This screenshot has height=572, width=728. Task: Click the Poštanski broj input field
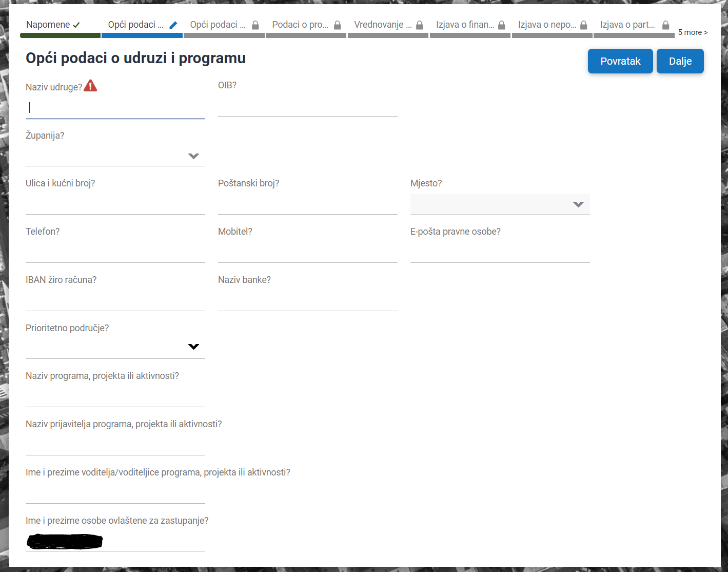point(307,204)
